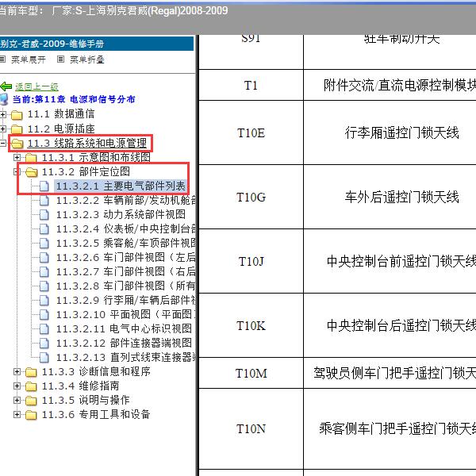Open 11.3.2.1 主要电气部件列表 page

121,186
